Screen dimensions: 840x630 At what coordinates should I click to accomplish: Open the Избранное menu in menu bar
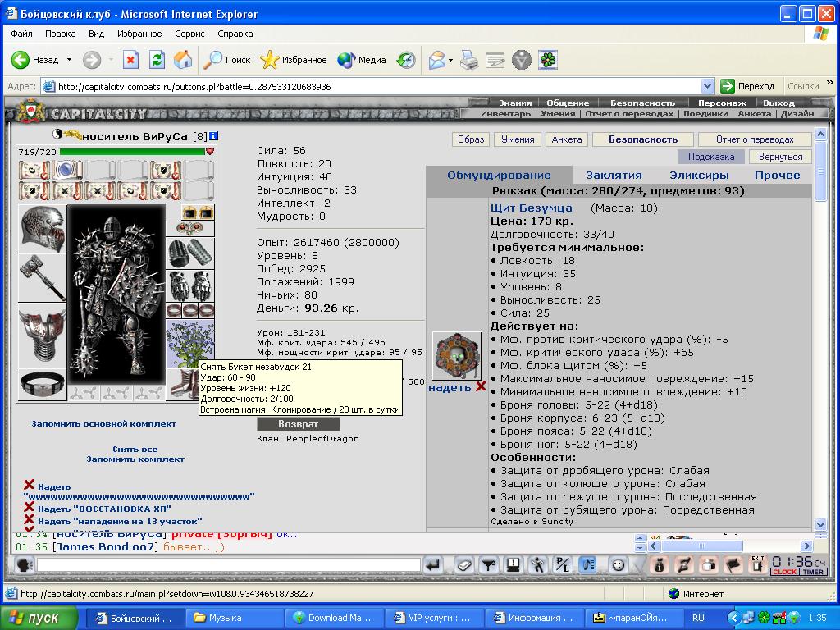[139, 34]
